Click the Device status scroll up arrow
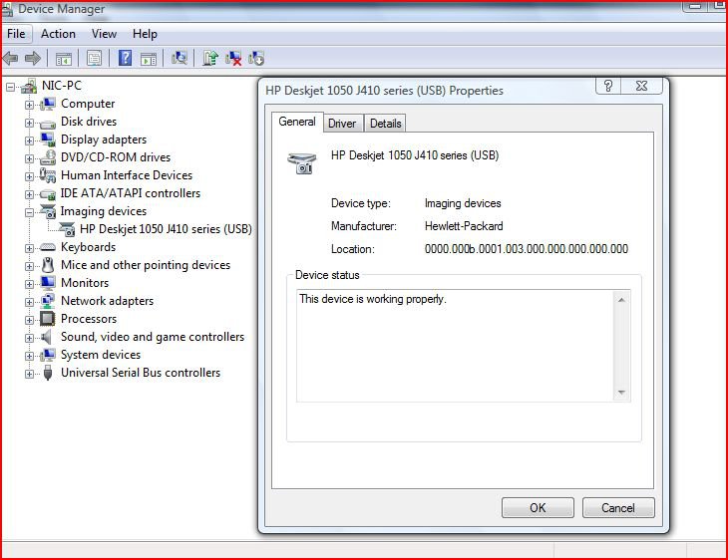728x560 pixels. click(x=621, y=300)
